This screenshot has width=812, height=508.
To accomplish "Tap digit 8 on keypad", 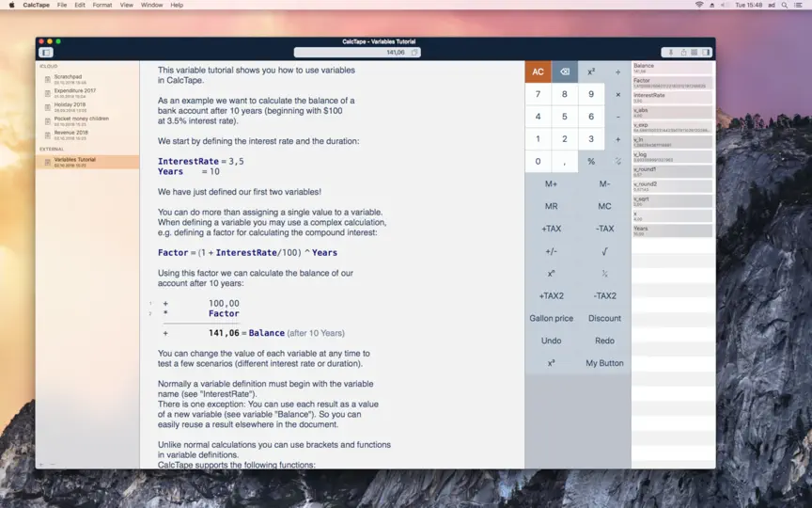I will pos(565,94).
